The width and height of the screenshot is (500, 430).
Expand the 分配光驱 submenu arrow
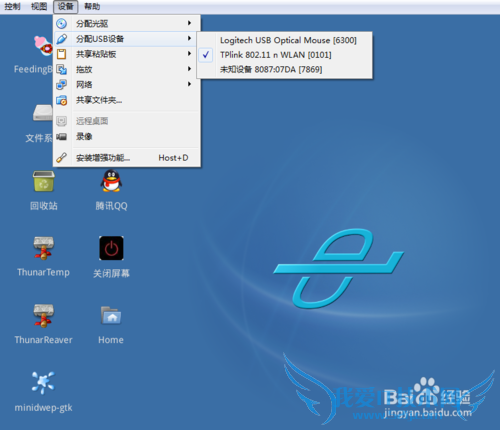point(189,23)
